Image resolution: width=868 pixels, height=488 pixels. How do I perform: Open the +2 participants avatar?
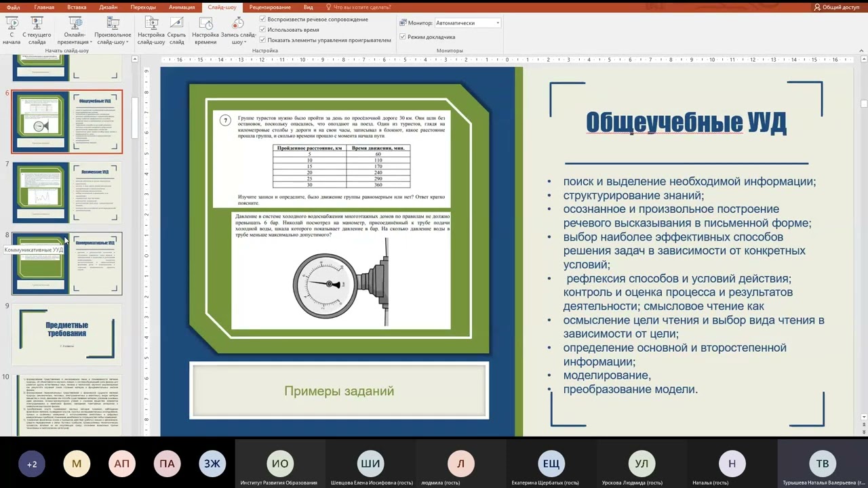click(32, 464)
